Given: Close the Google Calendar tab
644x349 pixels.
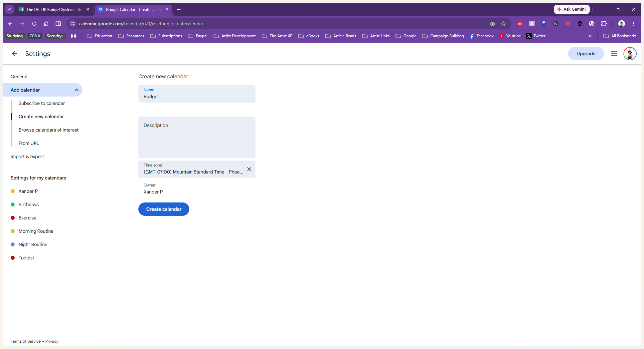Looking at the screenshot, I should 167,9.
